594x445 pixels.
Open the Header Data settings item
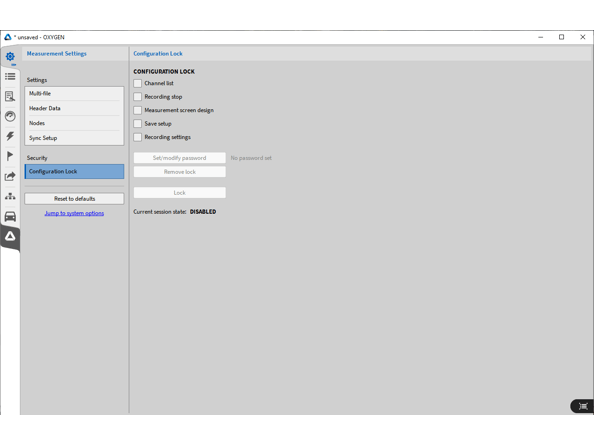click(74, 108)
